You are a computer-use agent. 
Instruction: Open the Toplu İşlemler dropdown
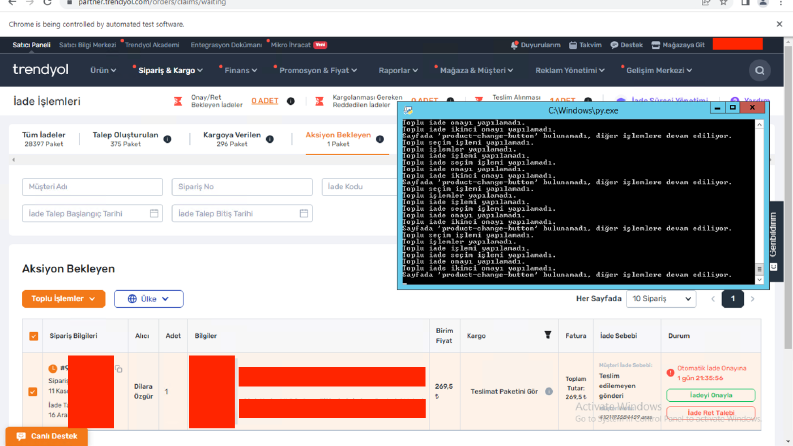click(x=63, y=299)
